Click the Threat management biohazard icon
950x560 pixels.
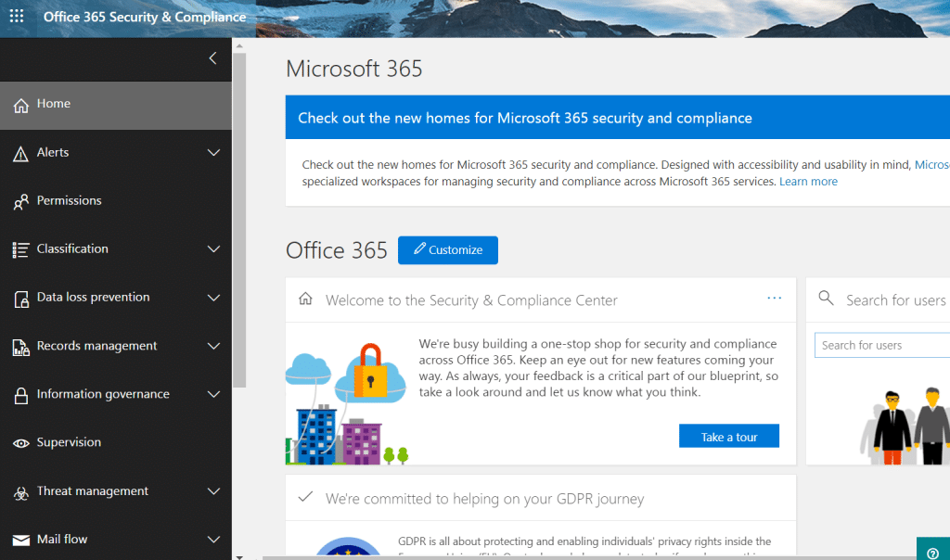[x=21, y=493]
